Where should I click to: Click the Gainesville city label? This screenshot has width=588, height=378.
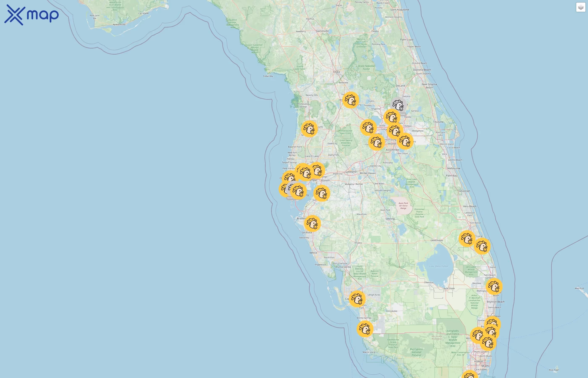[322, 31]
